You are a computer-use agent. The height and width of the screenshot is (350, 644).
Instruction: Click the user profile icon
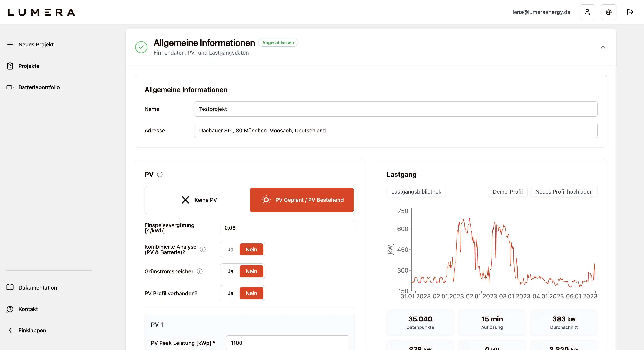pos(587,12)
